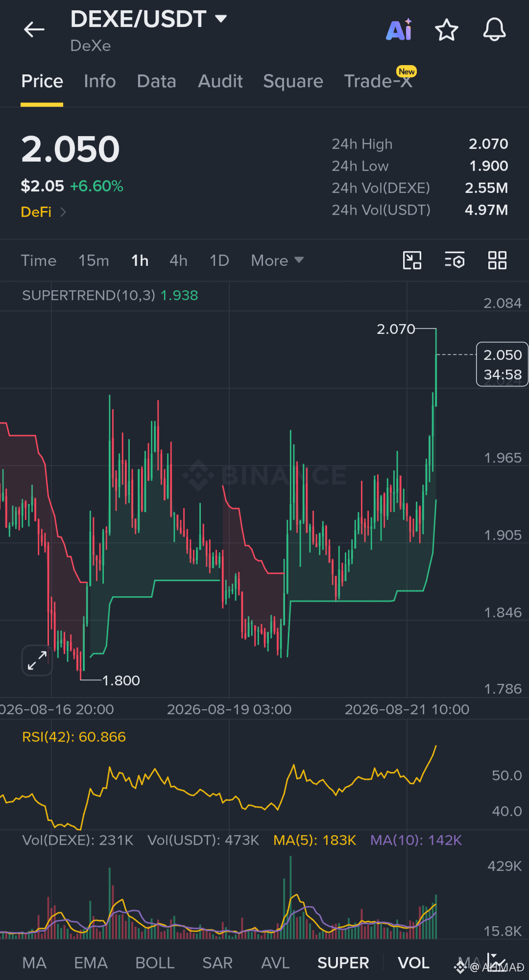The width and height of the screenshot is (529, 980).
Task: Click the +6.60% price change
Action: point(96,186)
